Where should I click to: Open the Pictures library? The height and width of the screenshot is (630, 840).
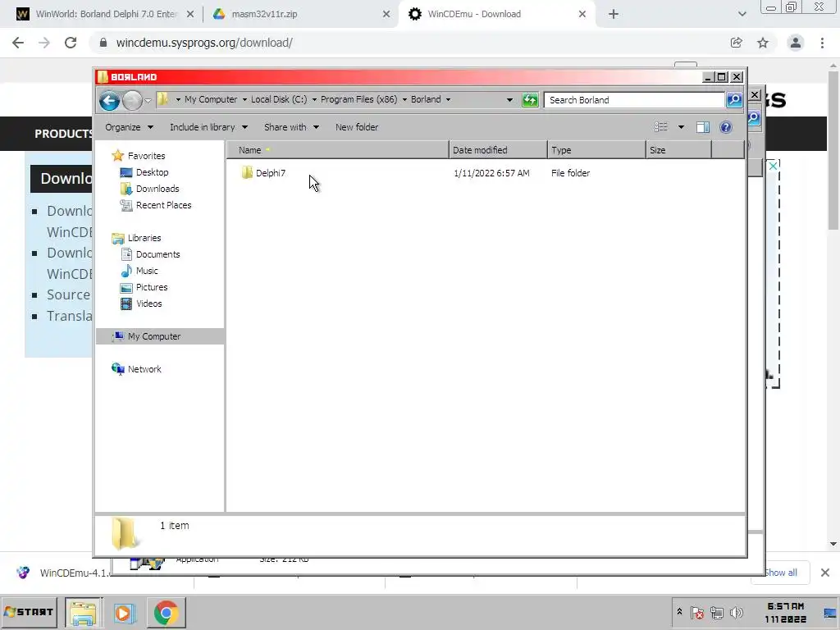[152, 287]
